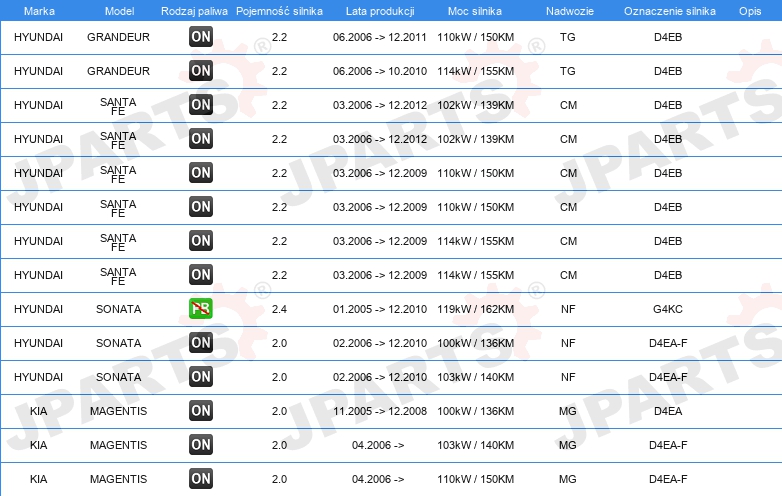Image resolution: width=782 pixels, height=496 pixels.
Task: Click the ON icon in Magentis 100kW D4EA row
Action: pyautogui.click(x=201, y=410)
